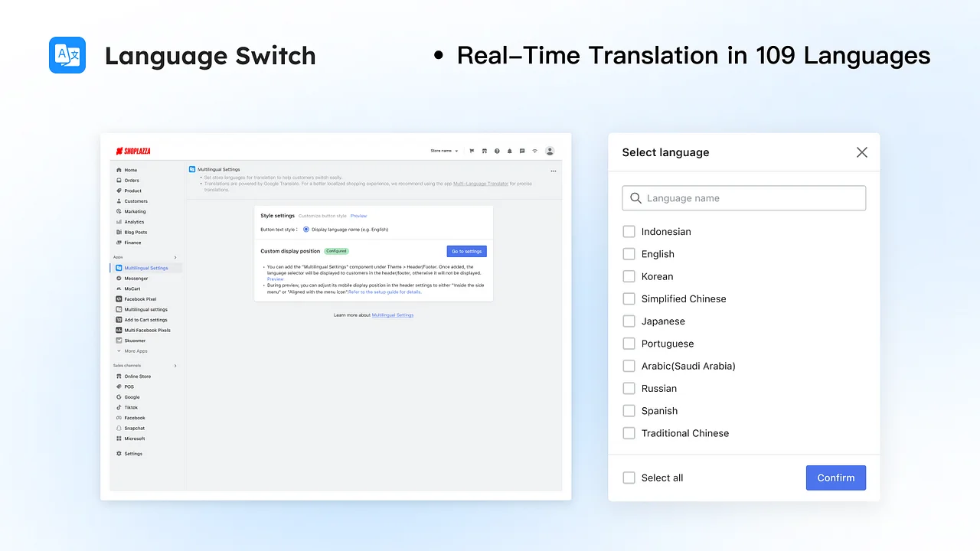Open the Store name dropdown

click(x=444, y=151)
